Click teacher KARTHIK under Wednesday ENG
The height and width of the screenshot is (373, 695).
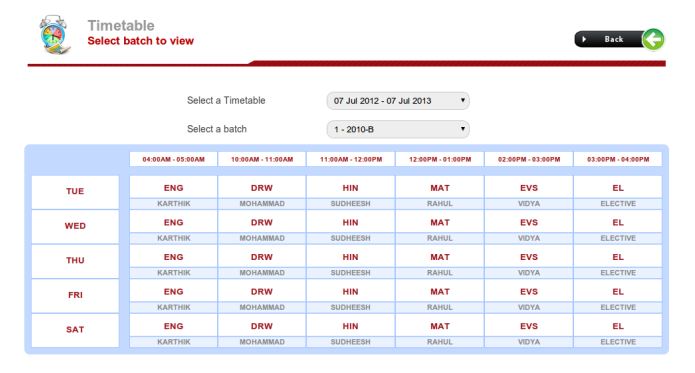173,238
